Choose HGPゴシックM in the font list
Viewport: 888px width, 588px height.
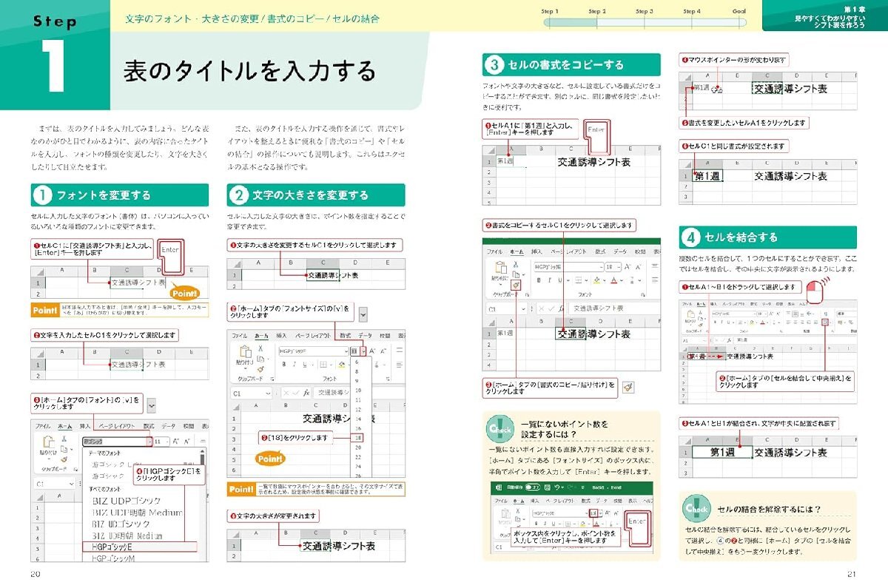coord(113,558)
